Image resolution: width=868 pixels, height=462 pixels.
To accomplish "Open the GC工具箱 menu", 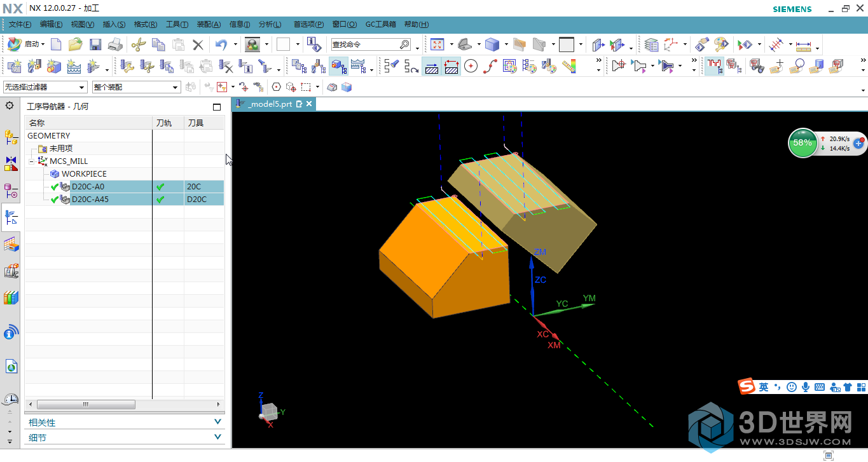I will (381, 24).
